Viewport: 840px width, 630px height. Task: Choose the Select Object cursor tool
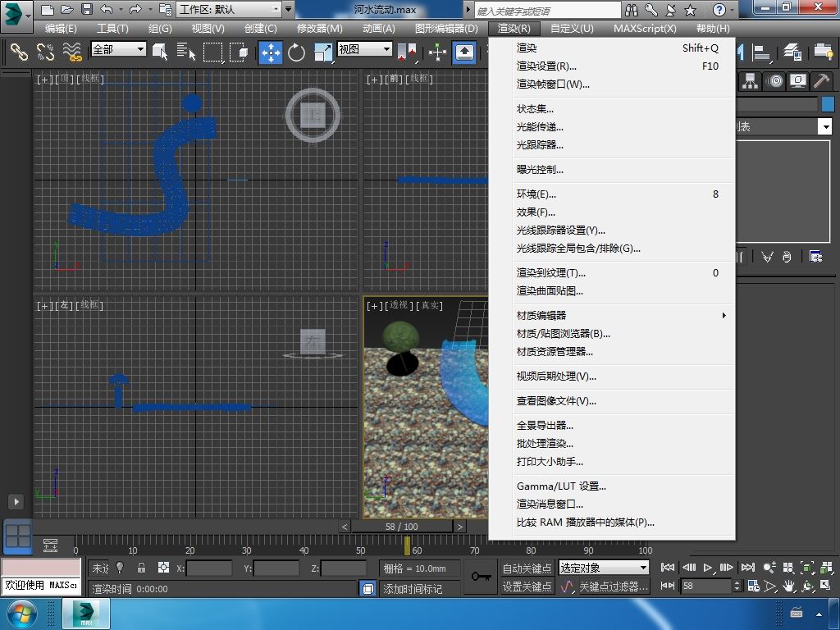(x=160, y=52)
